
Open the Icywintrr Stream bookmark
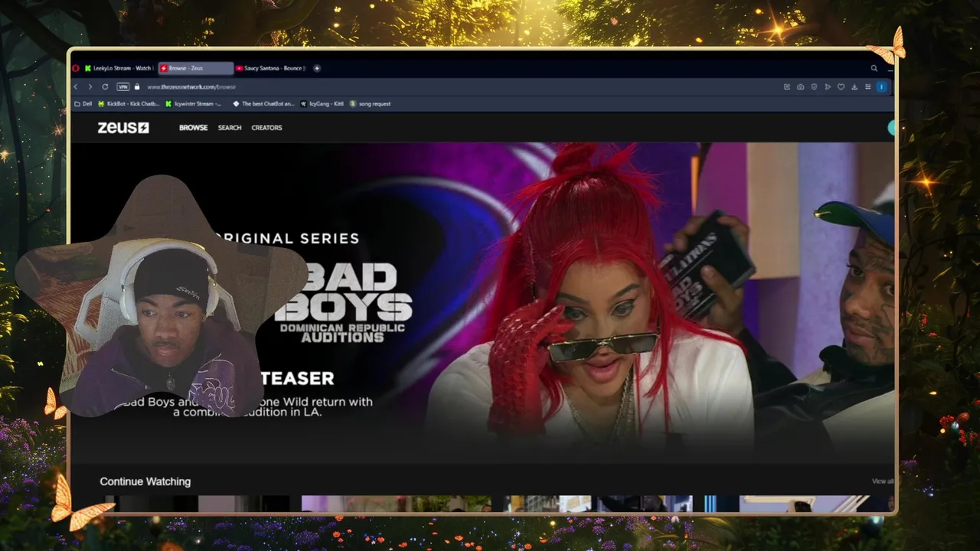194,103
